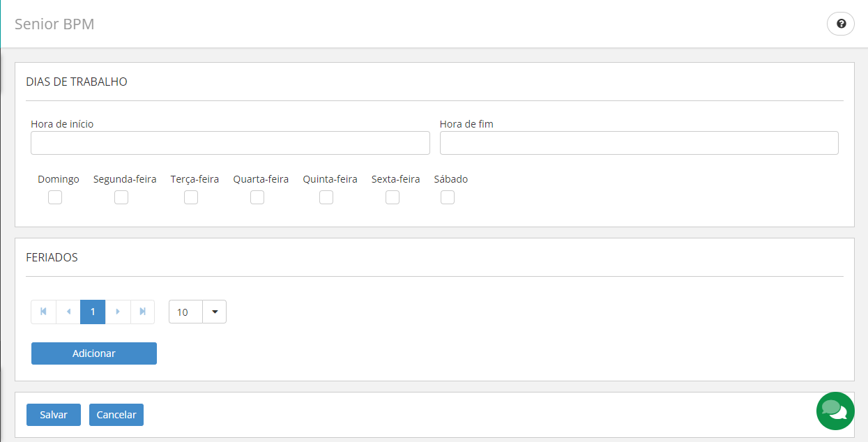Image resolution: width=868 pixels, height=442 pixels.
Task: Tick the Terça-feira checkbox
Action: coord(191,197)
